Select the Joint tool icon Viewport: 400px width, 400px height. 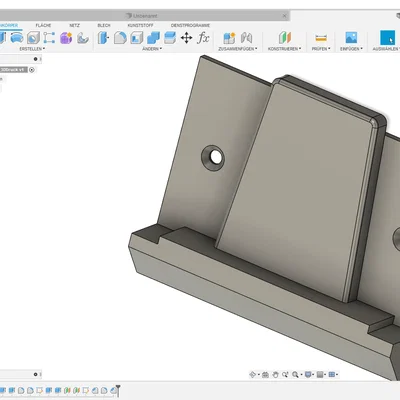coord(246,38)
